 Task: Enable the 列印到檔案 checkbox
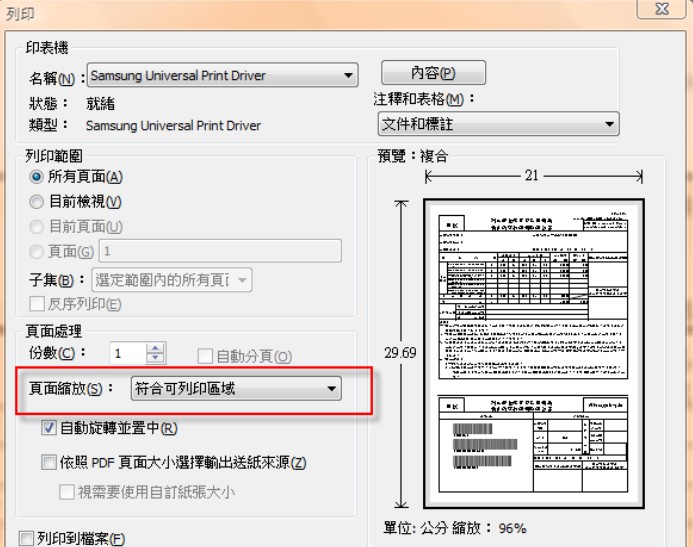coord(26,539)
